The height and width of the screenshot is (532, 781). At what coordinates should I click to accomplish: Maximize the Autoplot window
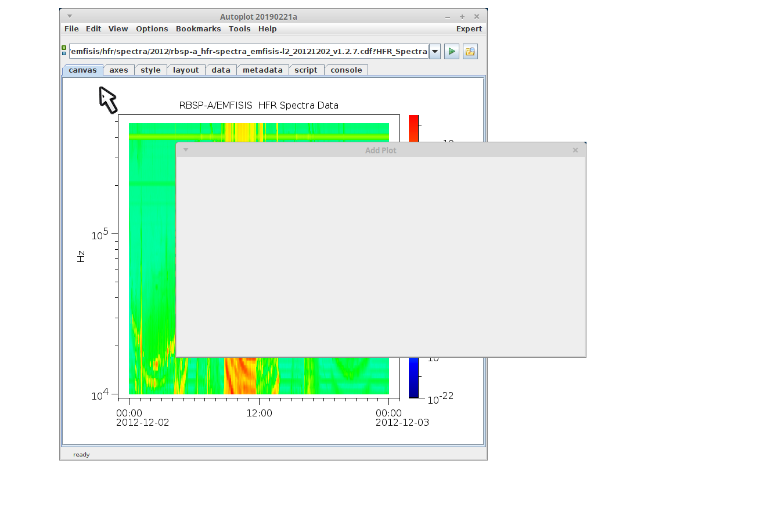click(x=462, y=17)
